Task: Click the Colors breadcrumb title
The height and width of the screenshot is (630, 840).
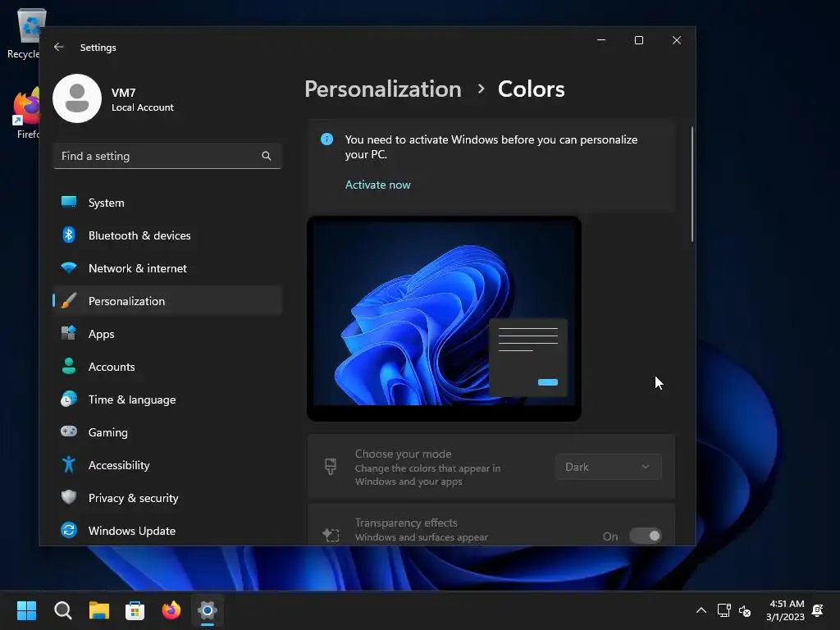Action: pyautogui.click(x=531, y=89)
